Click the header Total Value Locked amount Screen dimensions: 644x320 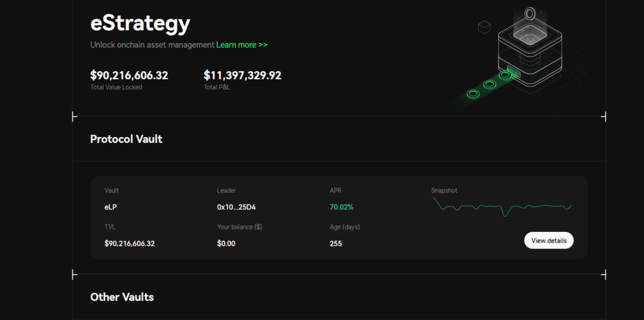tap(129, 75)
